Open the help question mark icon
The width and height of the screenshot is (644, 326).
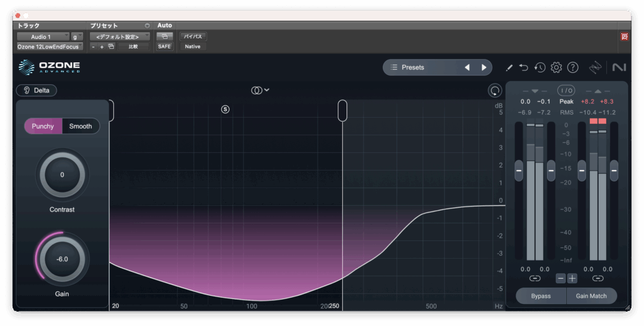tap(572, 67)
